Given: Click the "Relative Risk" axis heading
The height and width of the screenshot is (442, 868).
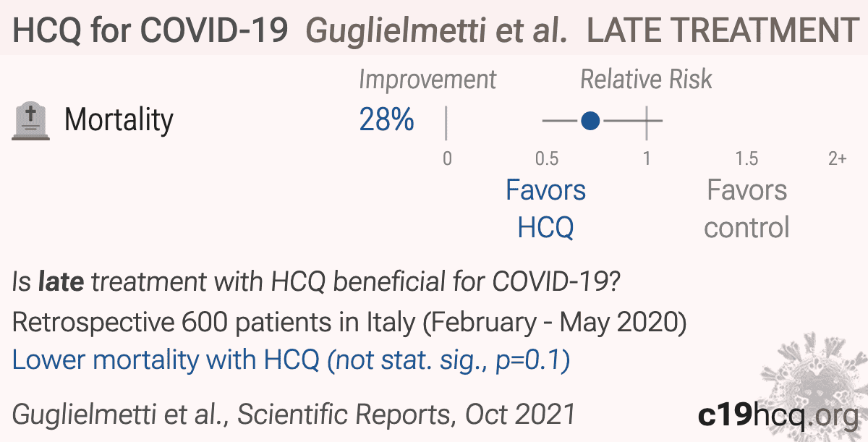Looking at the screenshot, I should point(646,80).
